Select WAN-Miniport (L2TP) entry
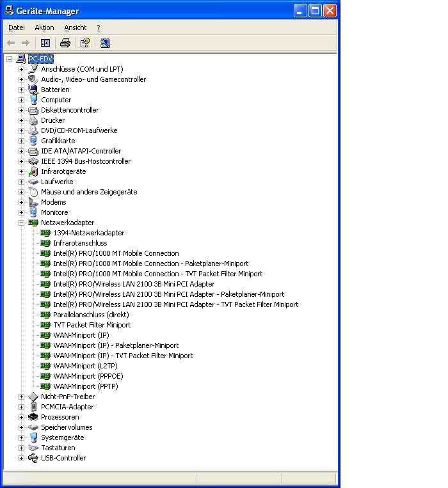 [x=85, y=366]
